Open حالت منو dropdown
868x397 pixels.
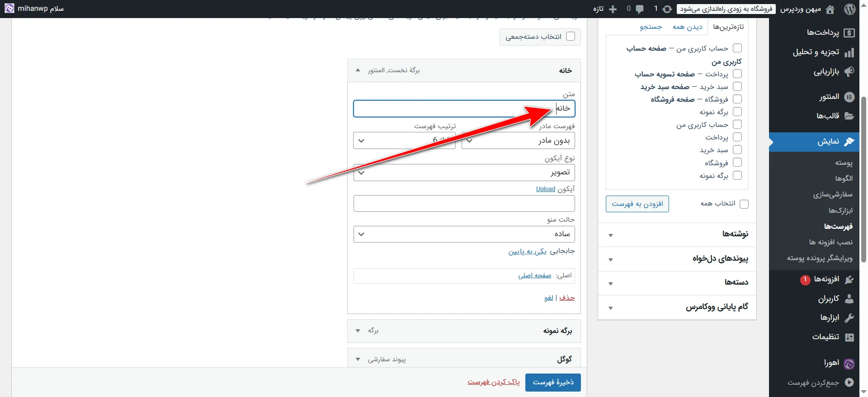tap(464, 234)
